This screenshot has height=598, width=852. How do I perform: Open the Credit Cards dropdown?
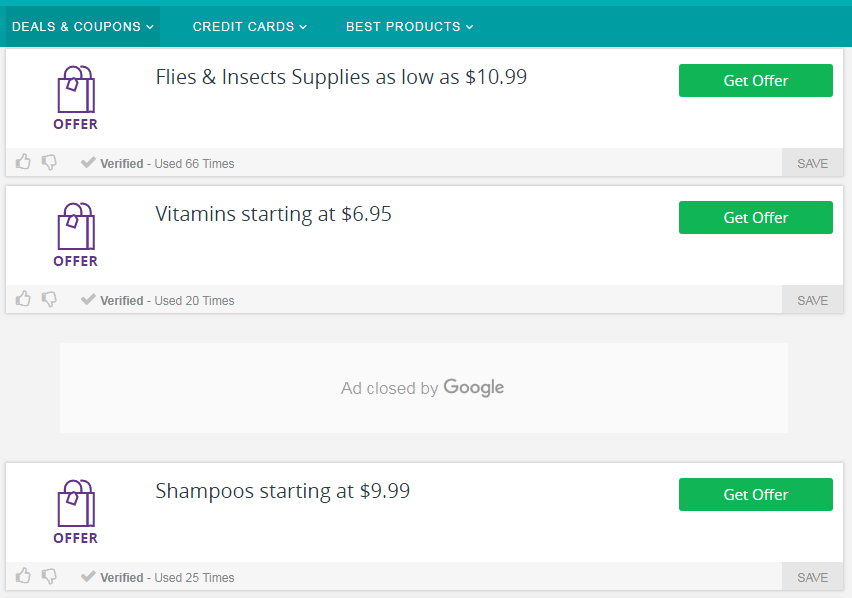tap(250, 27)
